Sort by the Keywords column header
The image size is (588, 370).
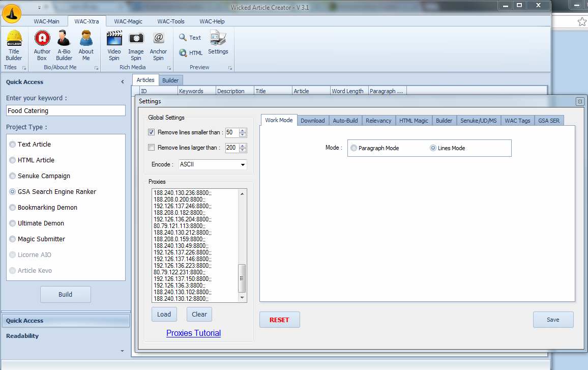(196, 91)
